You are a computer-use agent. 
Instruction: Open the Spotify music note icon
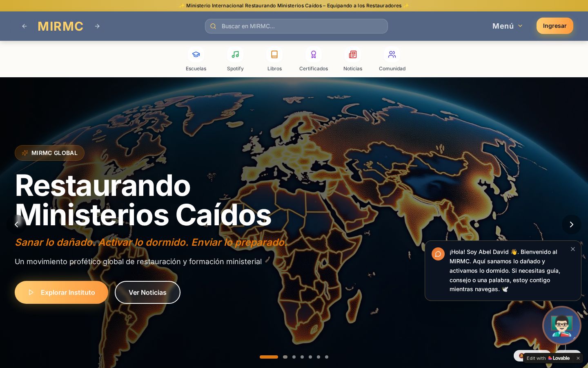235,54
